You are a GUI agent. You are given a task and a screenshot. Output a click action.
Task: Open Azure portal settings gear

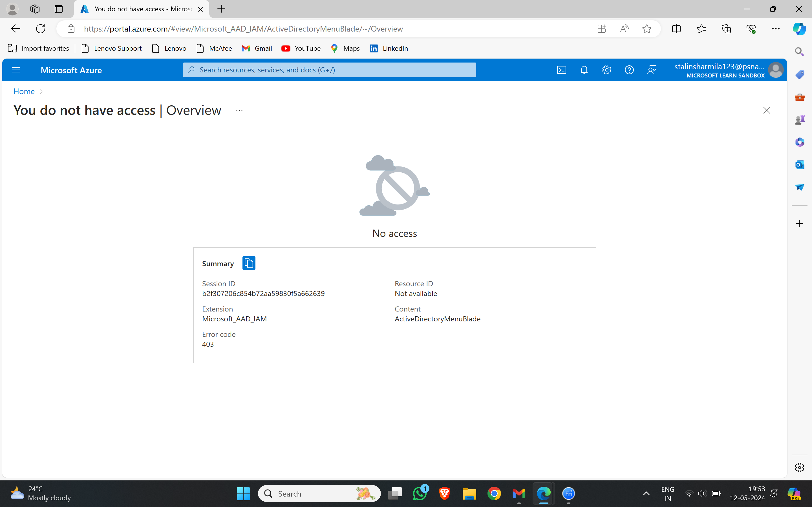(x=606, y=70)
